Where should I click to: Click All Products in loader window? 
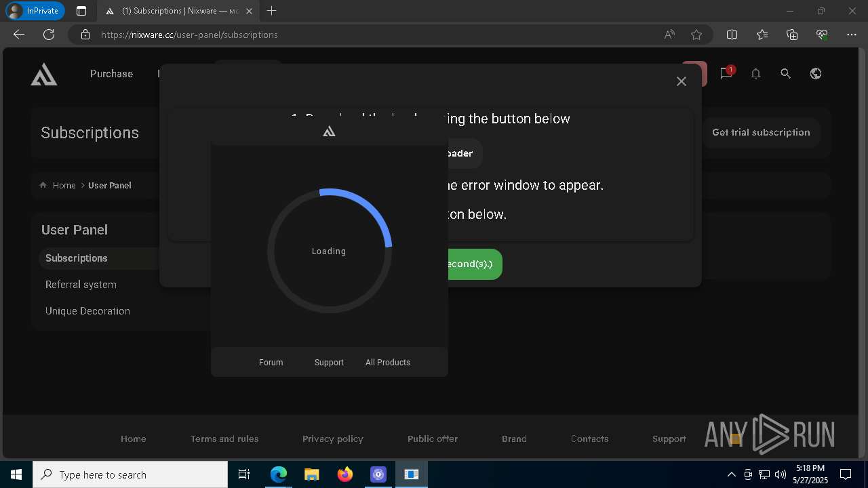(388, 363)
